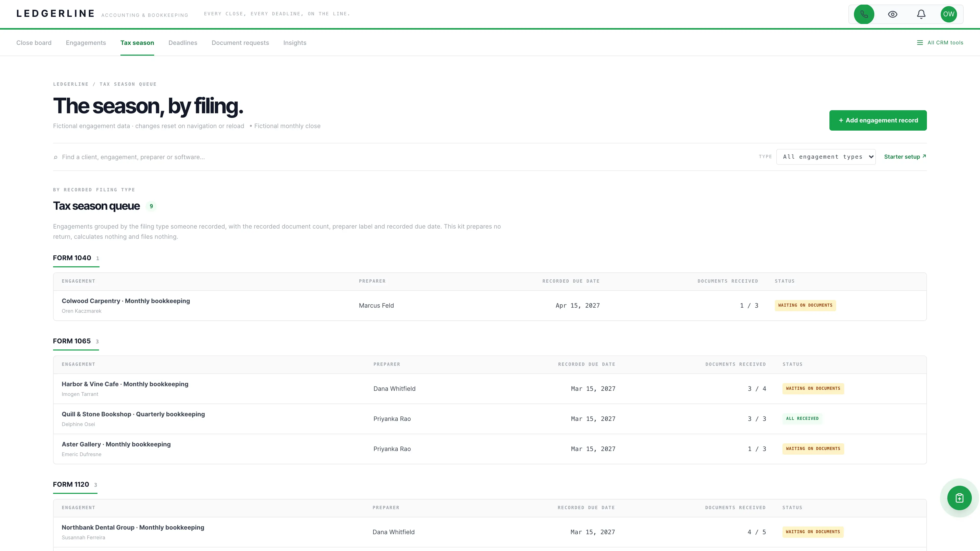980x551 pixels.
Task: View the Insights tab
Action: tap(295, 43)
